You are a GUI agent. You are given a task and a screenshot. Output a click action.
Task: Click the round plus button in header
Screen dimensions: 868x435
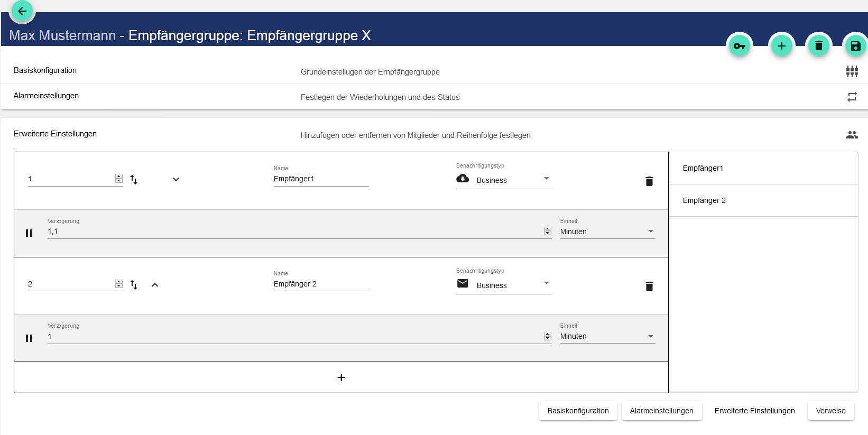coord(781,46)
